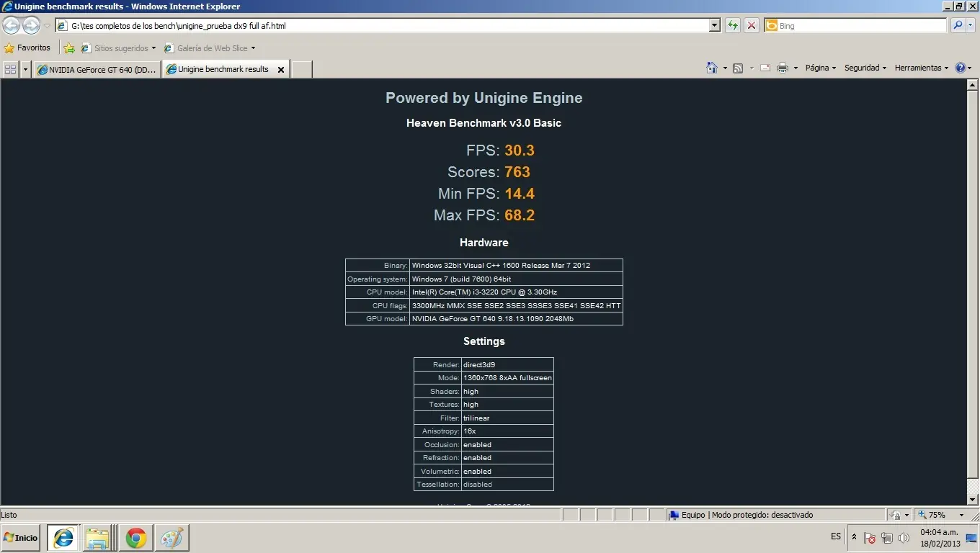Click the Internet Explorer taskbar icon
980x553 pixels.
point(63,538)
